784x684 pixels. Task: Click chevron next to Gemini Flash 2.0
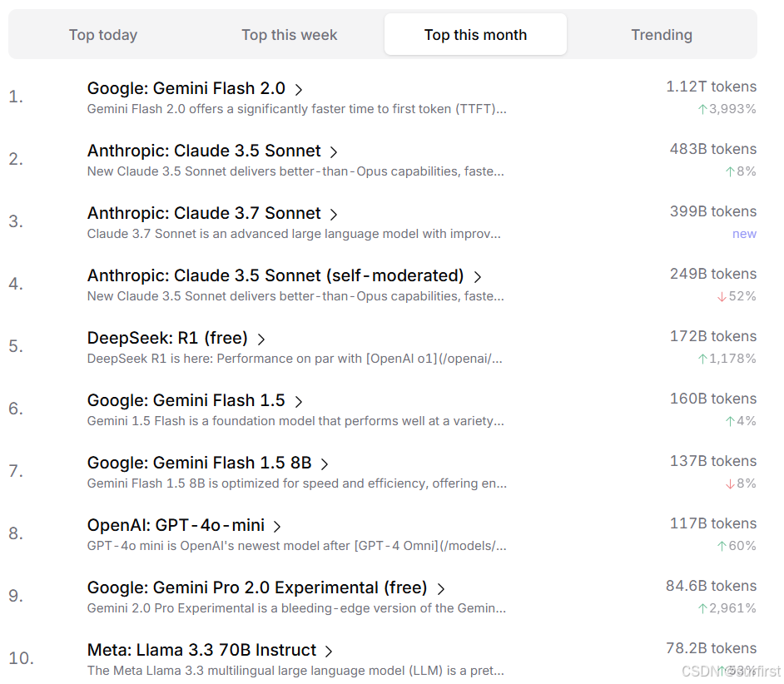(x=299, y=90)
